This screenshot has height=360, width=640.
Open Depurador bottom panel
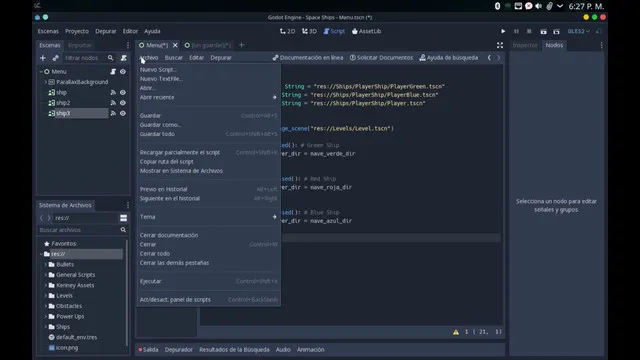179,349
